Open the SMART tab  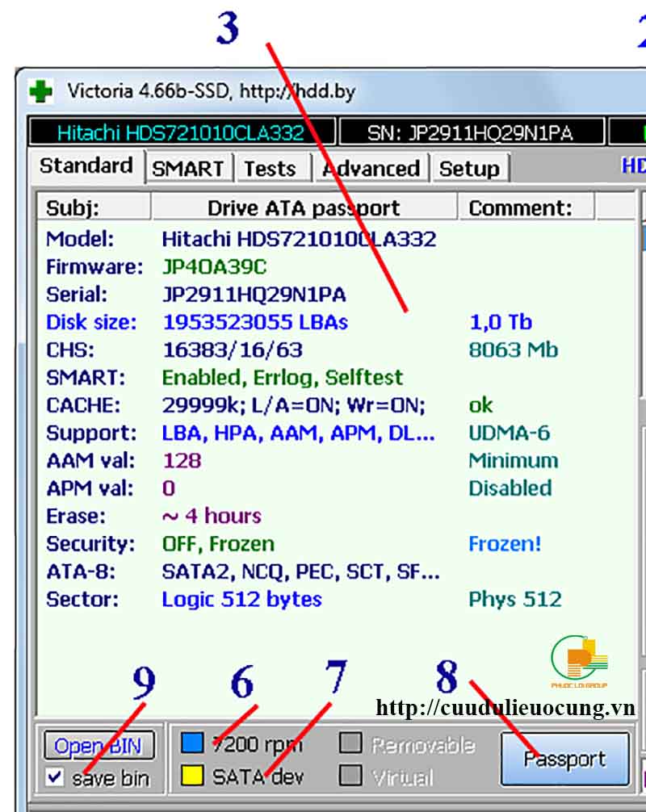pos(187,169)
